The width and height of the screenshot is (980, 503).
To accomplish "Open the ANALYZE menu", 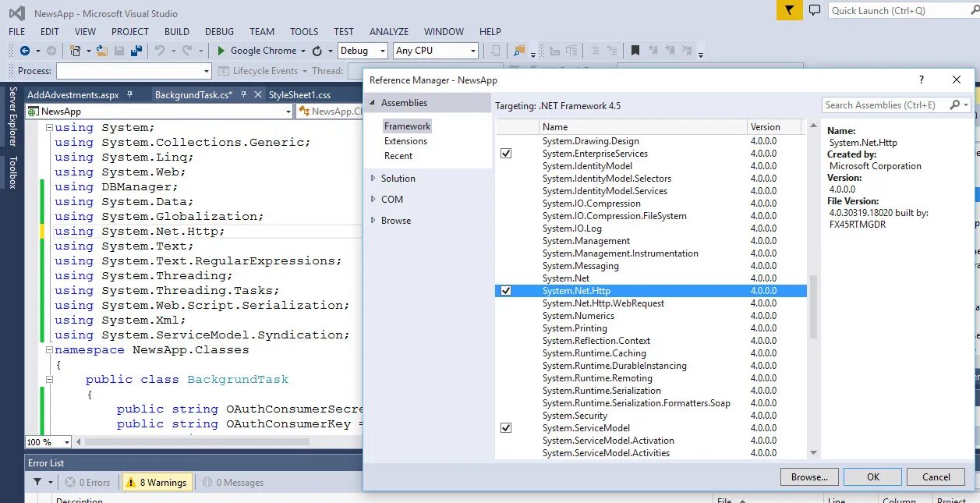I will 389,32.
